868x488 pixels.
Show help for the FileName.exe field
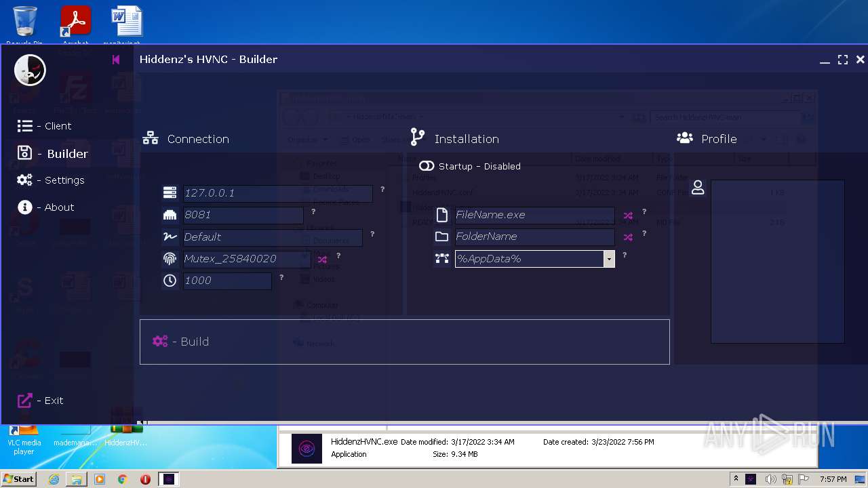[644, 212]
